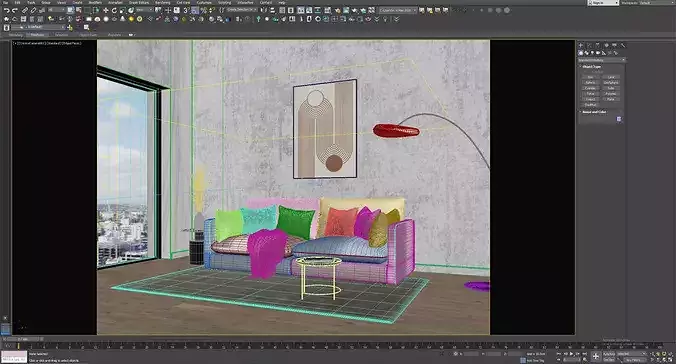Open the object color swatch
Screen dimensions: 676x364
[619, 119]
